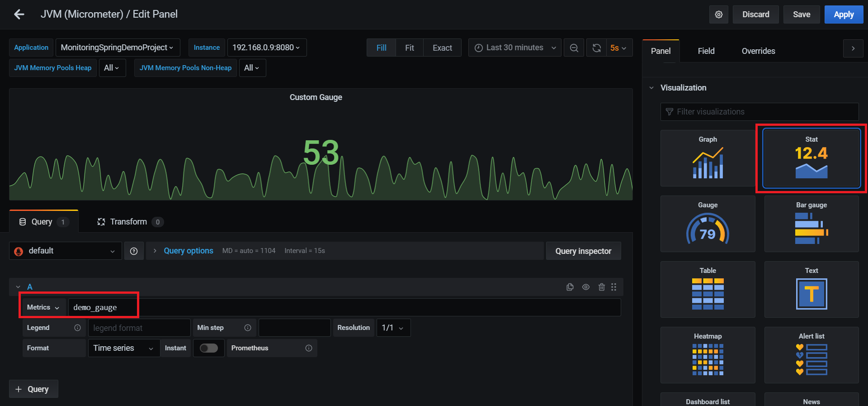Collapse the options pane with the arrow
Screen dimensions: 868x406
(853, 48)
